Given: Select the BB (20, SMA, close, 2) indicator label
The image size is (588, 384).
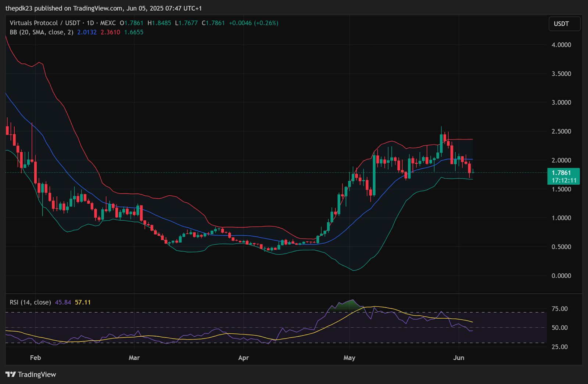Looking at the screenshot, I should click(41, 32).
